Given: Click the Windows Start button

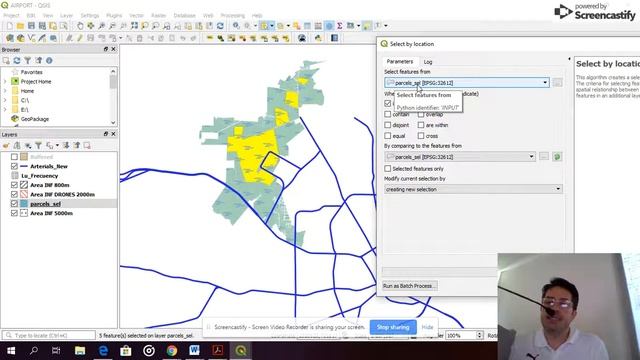Looking at the screenshot, I should 11,351.
